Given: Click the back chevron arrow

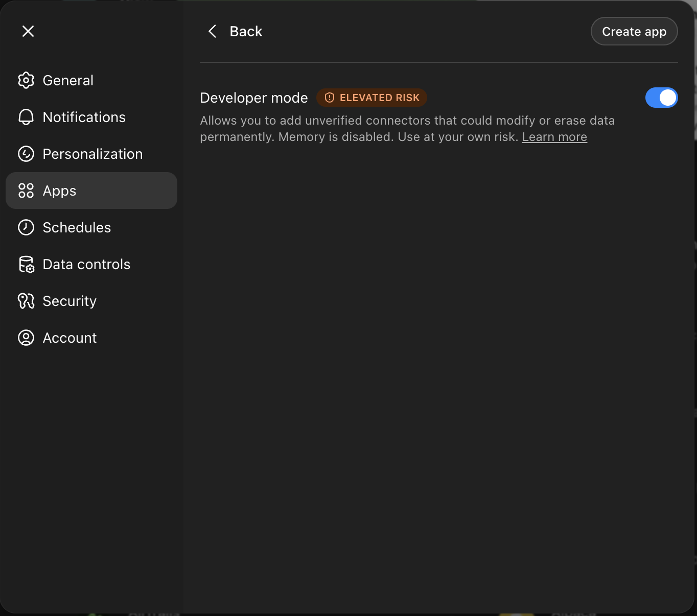Looking at the screenshot, I should 213,31.
